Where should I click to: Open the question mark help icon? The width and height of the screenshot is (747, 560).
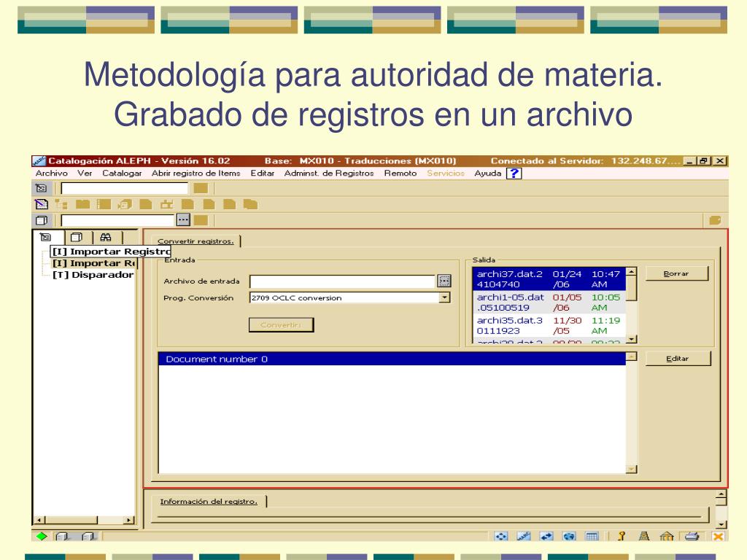(514, 174)
